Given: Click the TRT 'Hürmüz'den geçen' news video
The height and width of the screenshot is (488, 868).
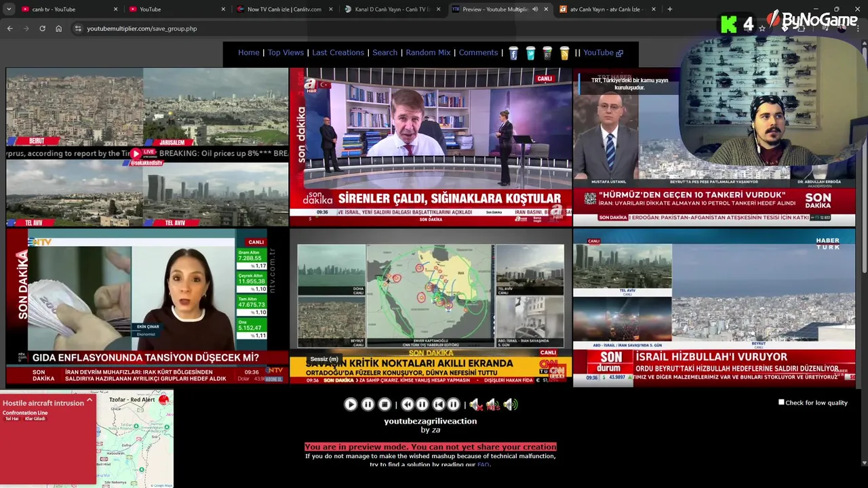Looking at the screenshot, I should (x=714, y=147).
